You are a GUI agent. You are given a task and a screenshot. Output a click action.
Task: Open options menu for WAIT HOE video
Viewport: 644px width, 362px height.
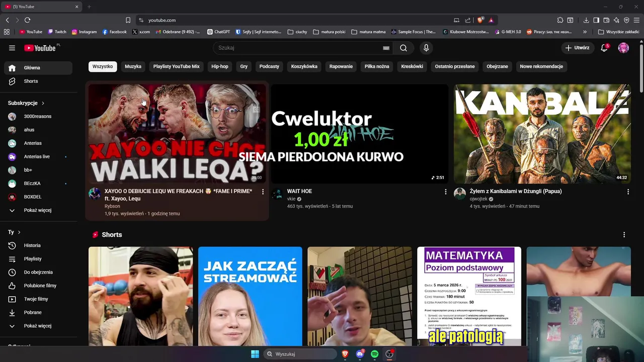point(445,192)
